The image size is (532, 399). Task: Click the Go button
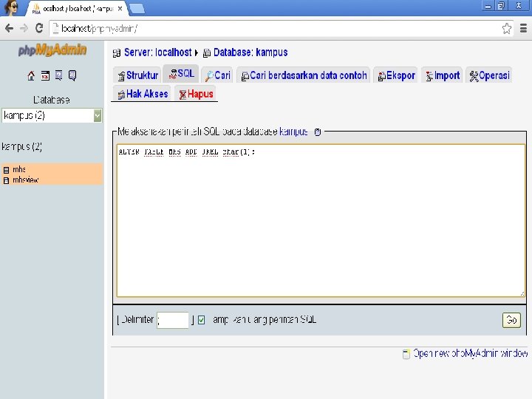tap(511, 320)
